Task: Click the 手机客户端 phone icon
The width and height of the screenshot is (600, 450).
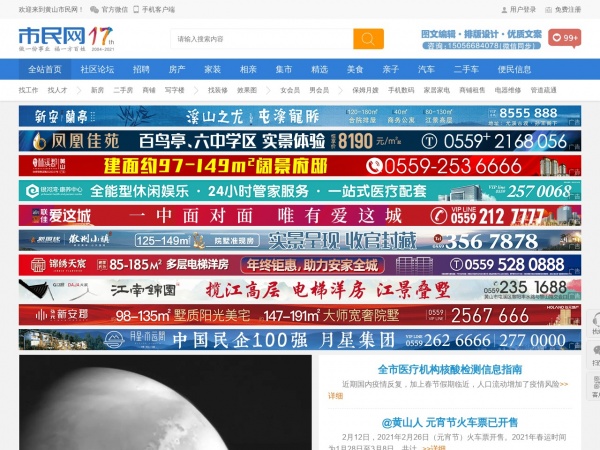Action: click(136, 10)
